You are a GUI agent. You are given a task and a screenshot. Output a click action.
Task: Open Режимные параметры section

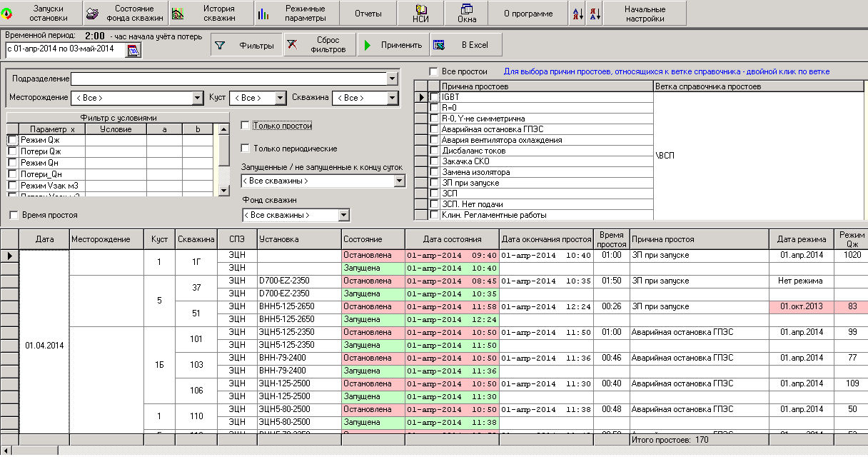pos(297,13)
